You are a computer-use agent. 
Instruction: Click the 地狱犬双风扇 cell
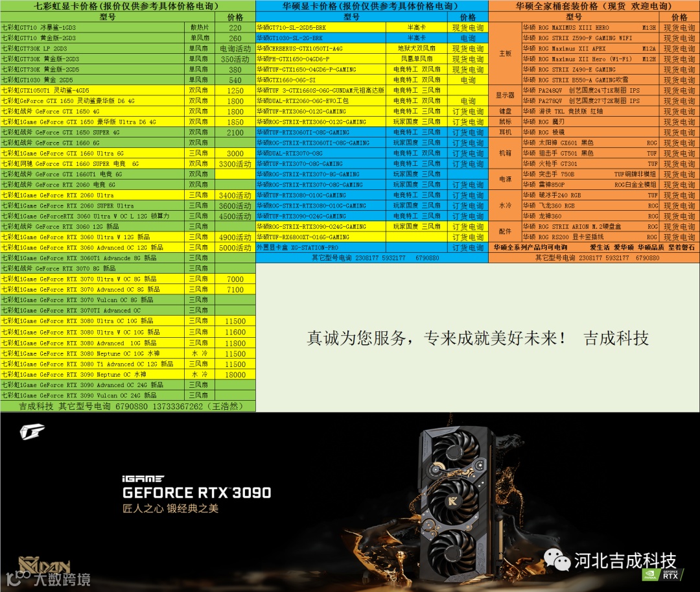coord(417,48)
